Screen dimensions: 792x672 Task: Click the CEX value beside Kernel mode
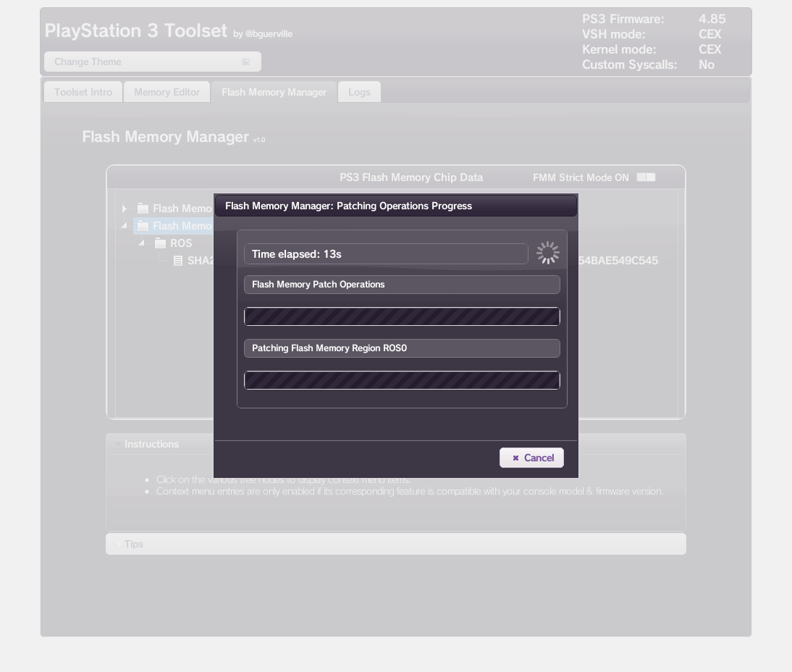pyautogui.click(x=709, y=49)
